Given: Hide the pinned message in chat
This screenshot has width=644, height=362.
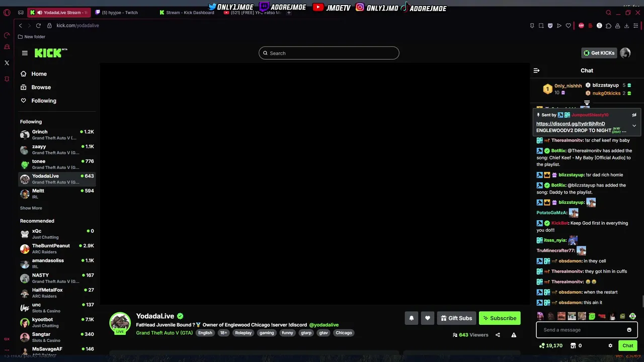Looking at the screenshot, I should coord(634,115).
